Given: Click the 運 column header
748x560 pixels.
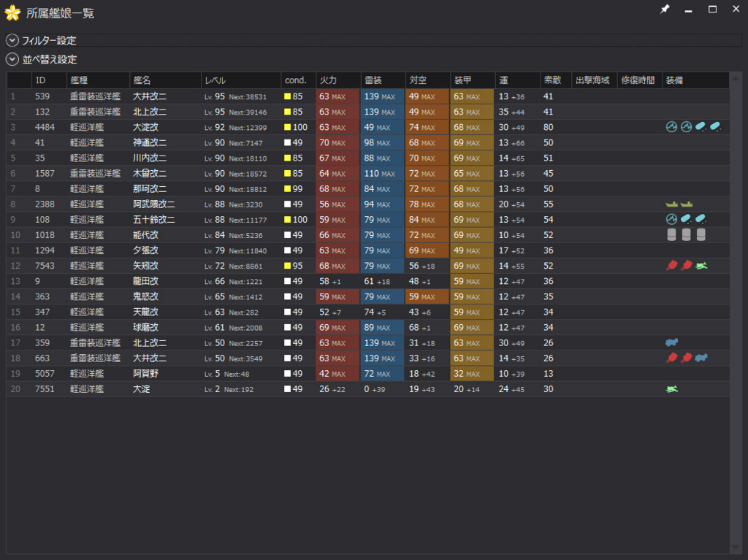Looking at the screenshot, I should click(x=517, y=80).
